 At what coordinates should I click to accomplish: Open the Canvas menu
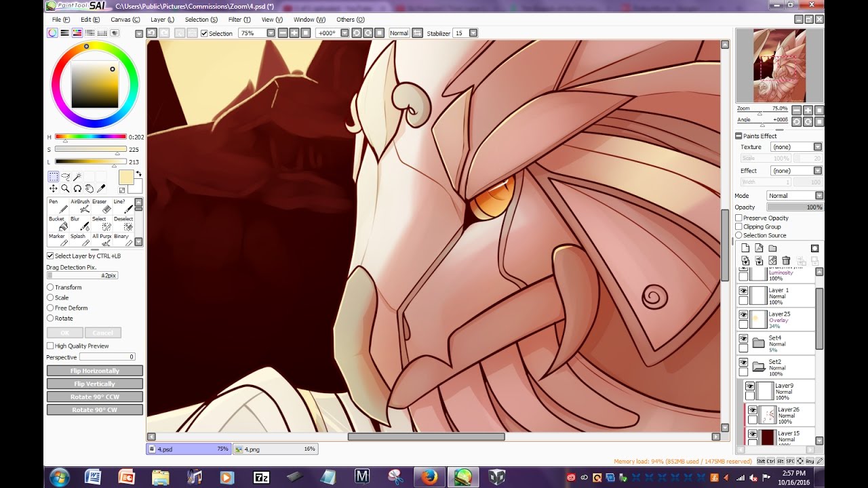click(125, 20)
